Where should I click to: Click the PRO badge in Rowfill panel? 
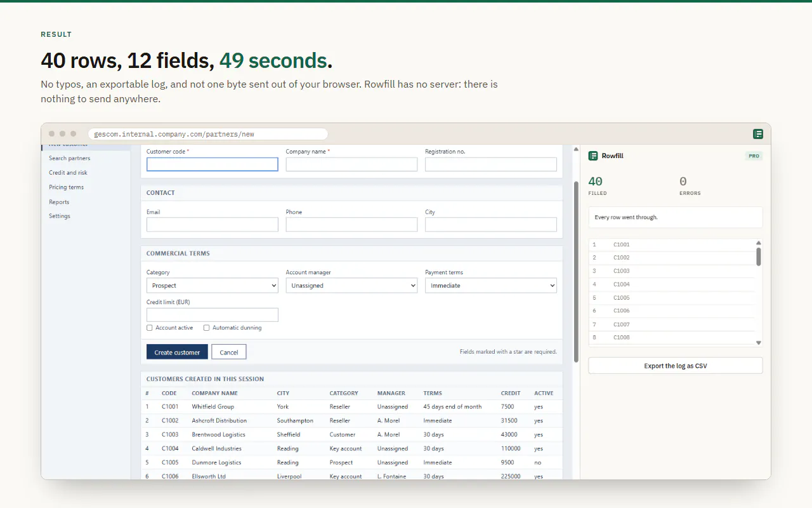coord(754,156)
